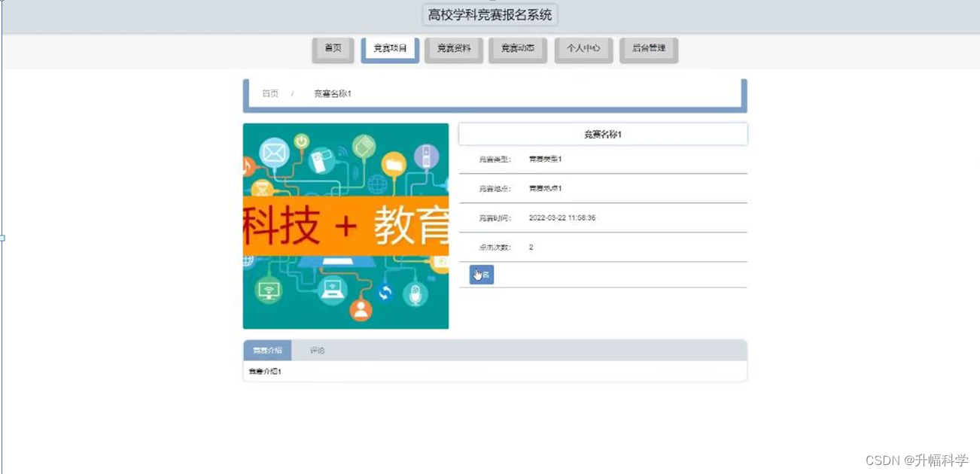Click the 竞赛介绍1 description text

(x=264, y=370)
